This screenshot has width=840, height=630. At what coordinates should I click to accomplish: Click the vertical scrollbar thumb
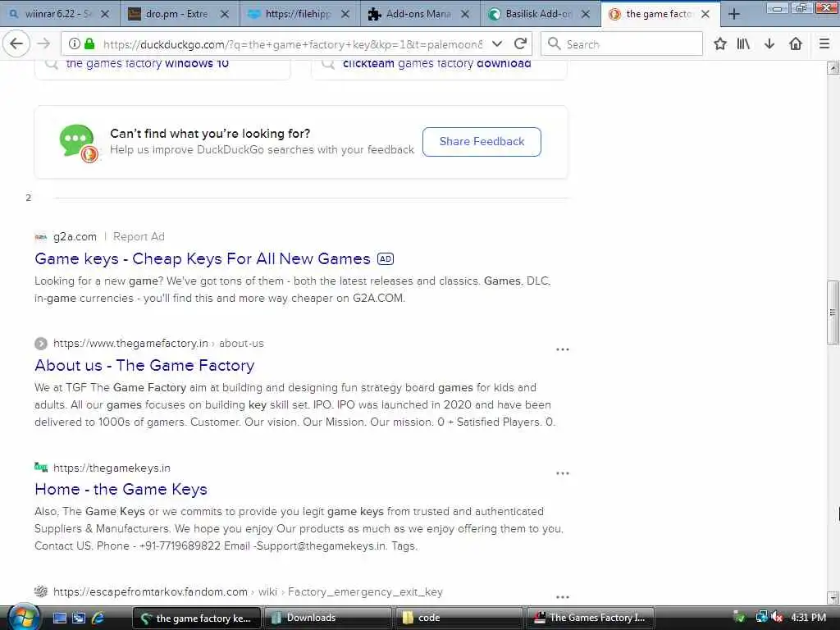833,313
